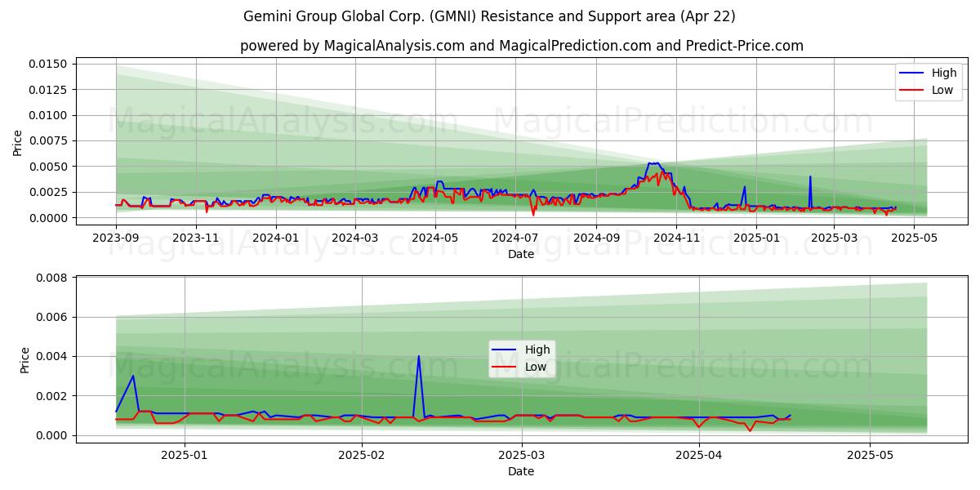
Task: Click the '2025-05' label on top chart
Action: (913, 238)
